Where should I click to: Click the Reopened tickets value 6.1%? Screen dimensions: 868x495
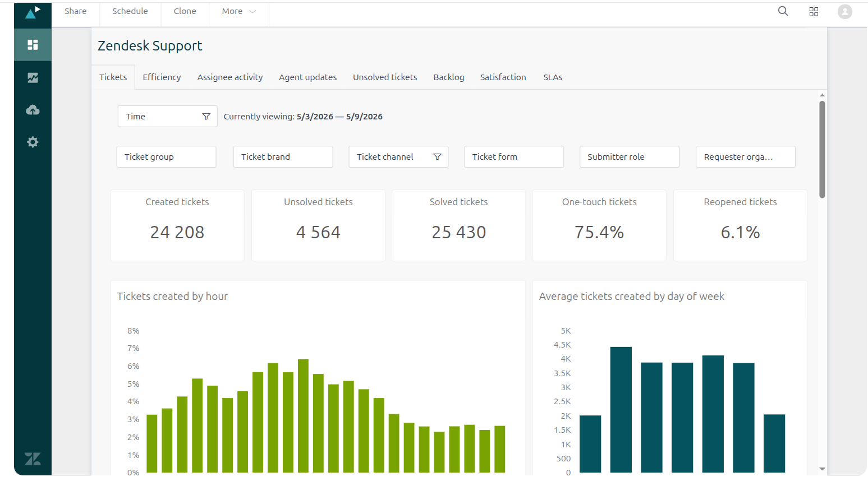pyautogui.click(x=740, y=232)
